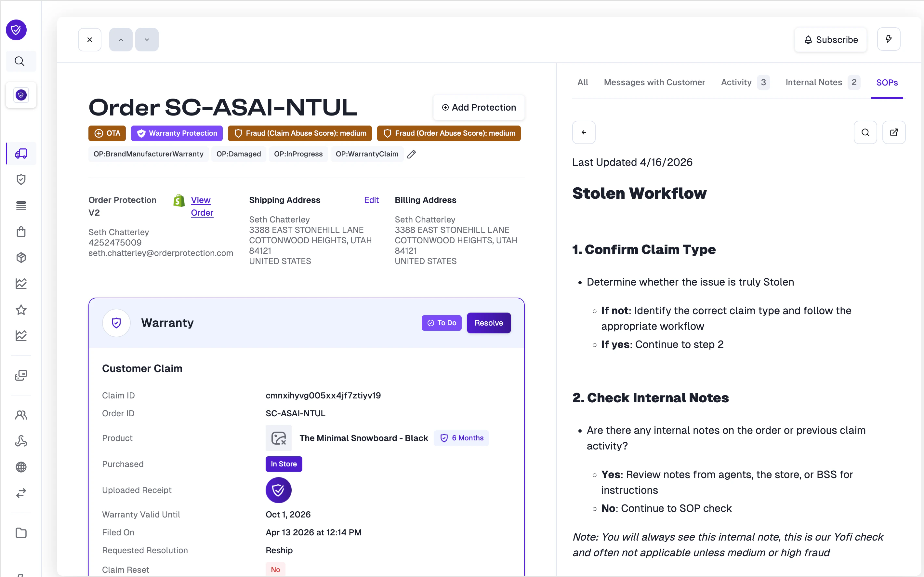This screenshot has height=577, width=924.
Task: Click the package/box icon in sidebar
Action: pos(21,258)
